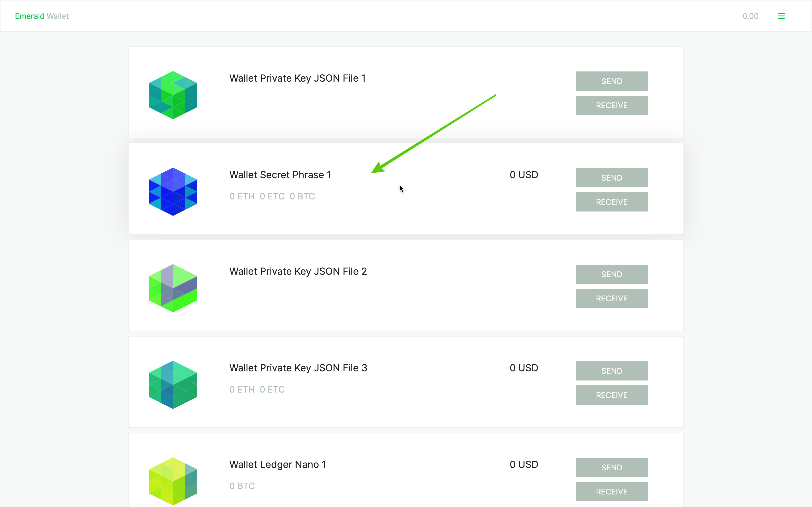812x507 pixels.
Task: Open the hamburger menu in top right
Action: click(x=782, y=16)
